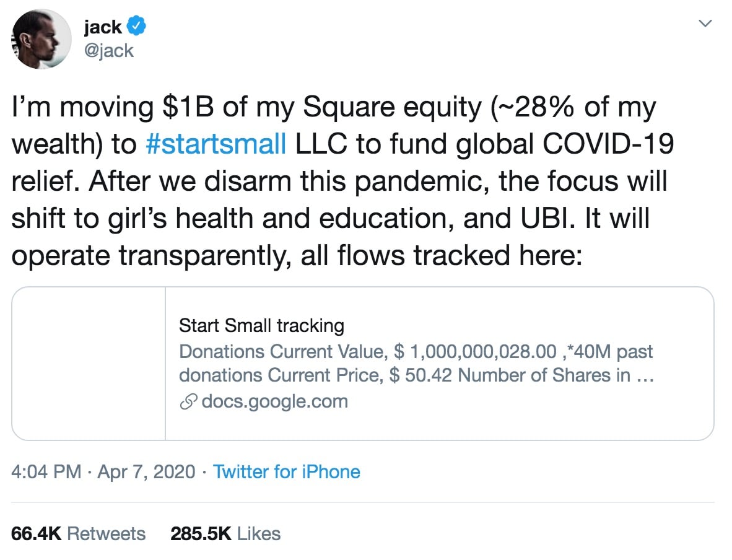This screenshot has width=732, height=560.
Task: Click the empty link card thumbnail
Action: point(89,364)
